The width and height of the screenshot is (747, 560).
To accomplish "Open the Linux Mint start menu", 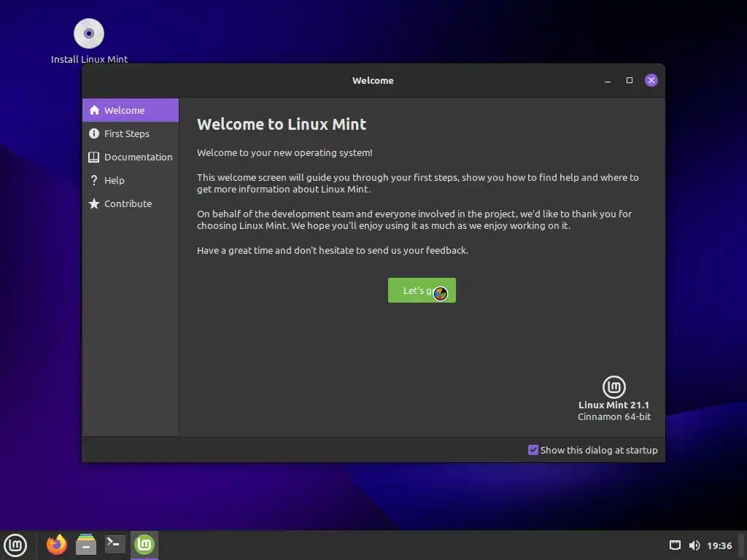I will tap(15, 545).
